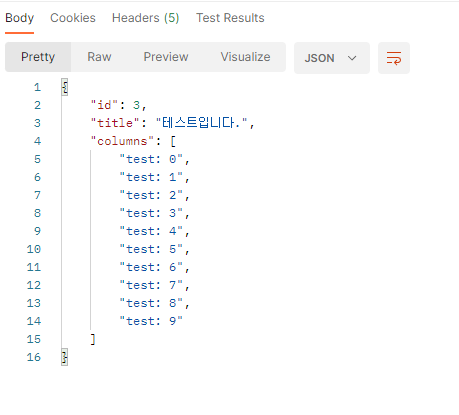Click the "test: 5" array value

click(x=151, y=249)
